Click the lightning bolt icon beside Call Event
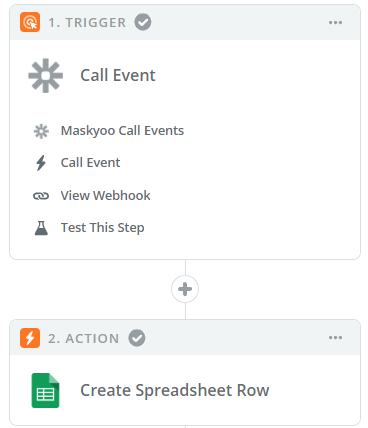Screen dimensions: 368x428 pyautogui.click(x=41, y=163)
